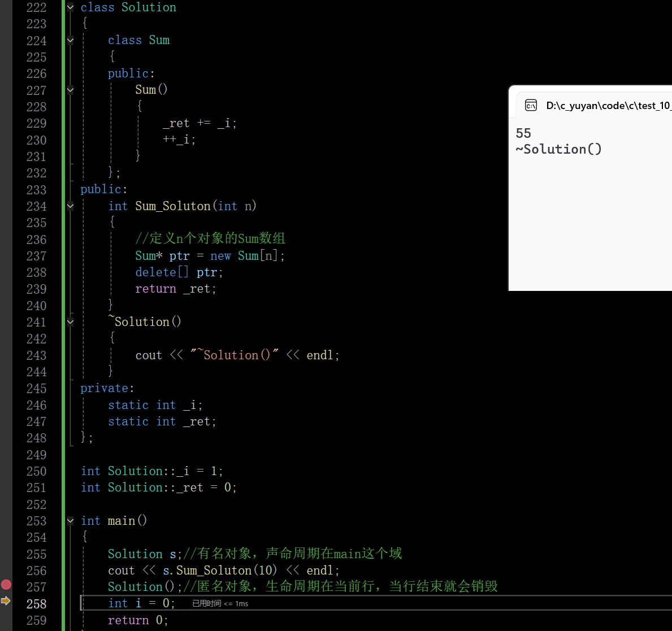Click 'static int _i;' declaration
The width and height of the screenshot is (672, 631).
(155, 405)
